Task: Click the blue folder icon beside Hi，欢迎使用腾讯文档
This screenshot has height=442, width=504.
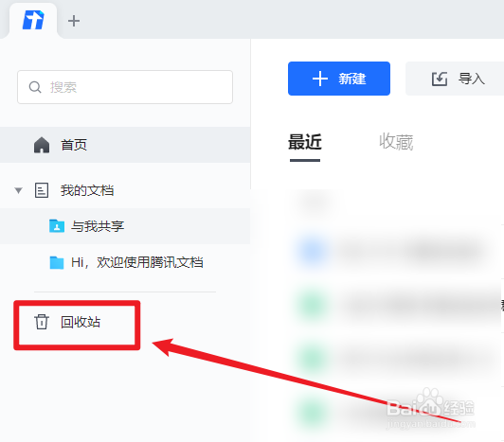Action: coord(57,262)
